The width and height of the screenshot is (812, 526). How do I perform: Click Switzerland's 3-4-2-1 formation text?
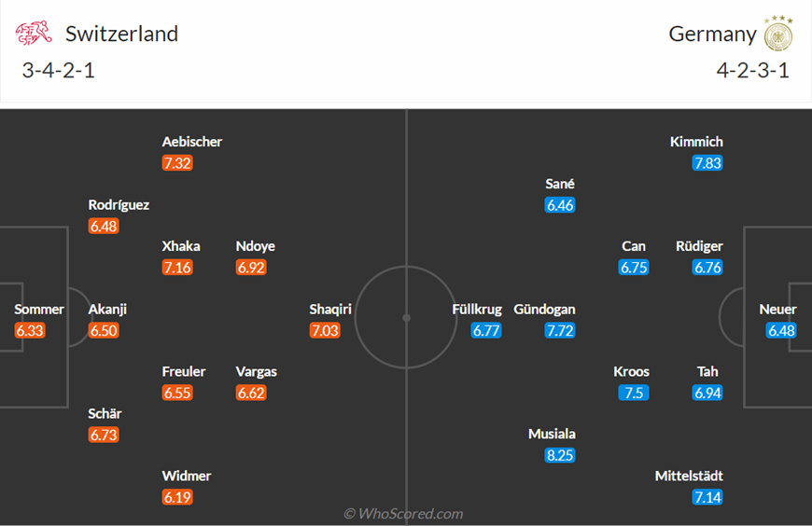click(59, 70)
